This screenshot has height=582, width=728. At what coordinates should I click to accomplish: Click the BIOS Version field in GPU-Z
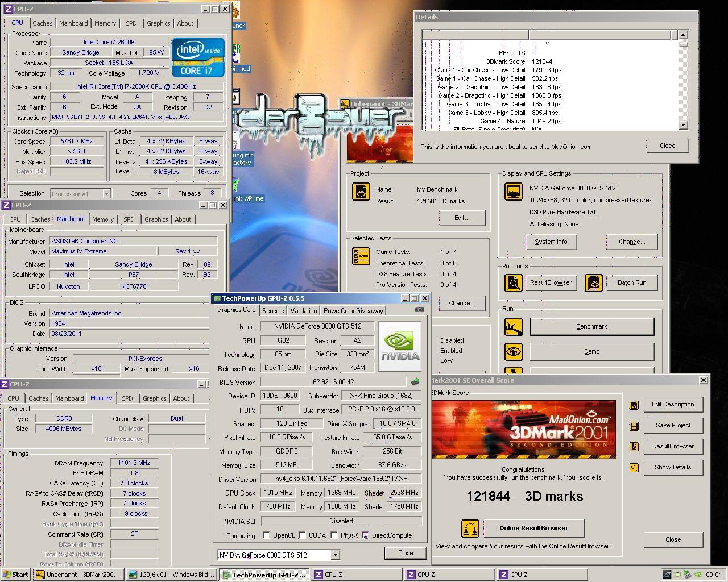coord(334,382)
